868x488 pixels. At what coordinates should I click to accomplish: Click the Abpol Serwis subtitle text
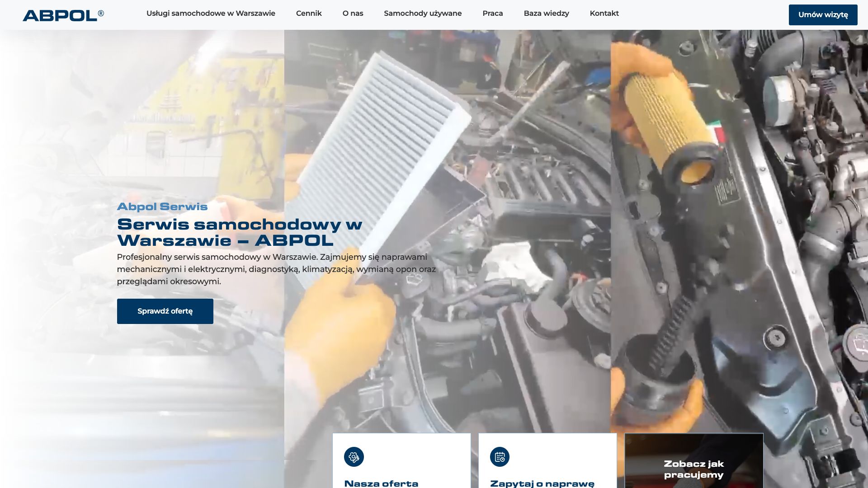162,206
